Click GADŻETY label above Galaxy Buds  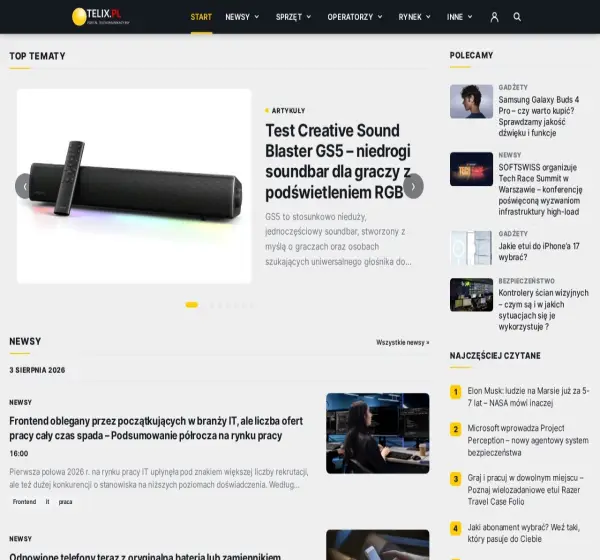513,87
